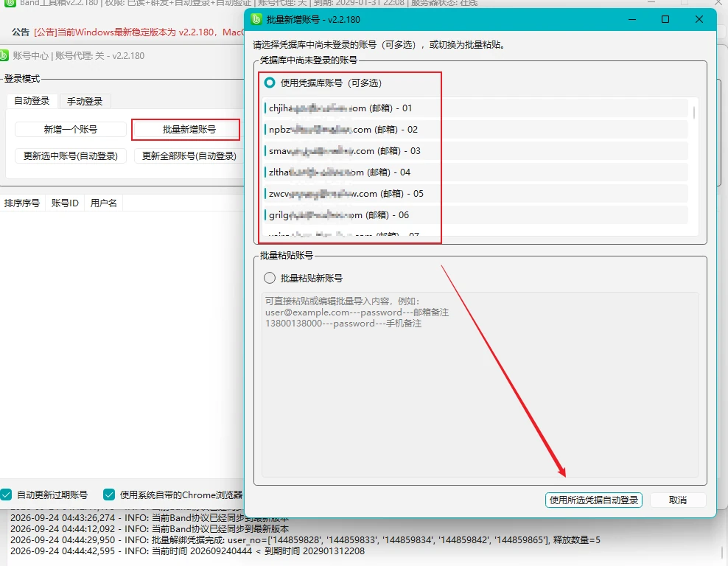Switch to the 手动登录 tab
This screenshot has width=728, height=566.
point(85,101)
